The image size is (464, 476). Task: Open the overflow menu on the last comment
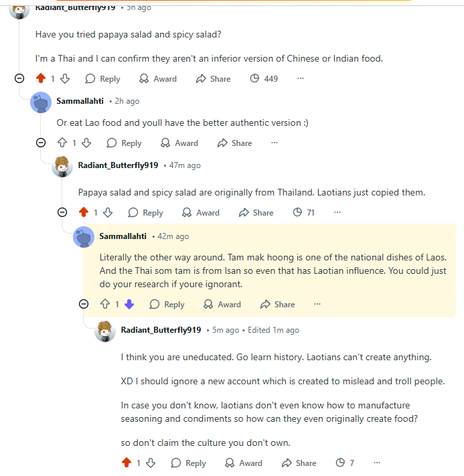(x=377, y=463)
